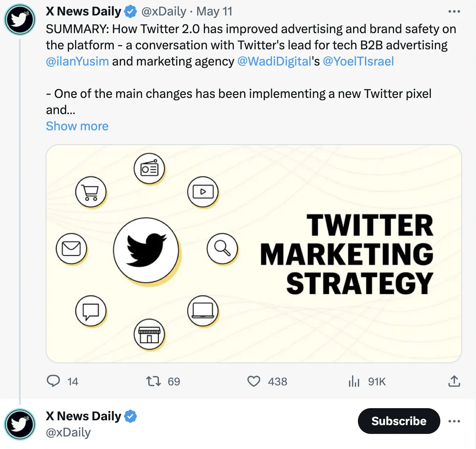The image size is (476, 449).
Task: Open X News Daily profile name in header
Action: tap(83, 11)
